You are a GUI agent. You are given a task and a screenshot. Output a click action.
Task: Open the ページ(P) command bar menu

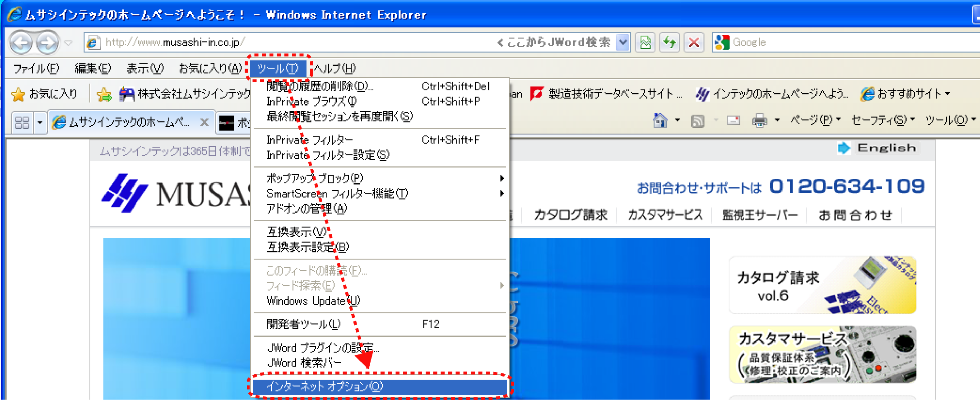point(815,120)
